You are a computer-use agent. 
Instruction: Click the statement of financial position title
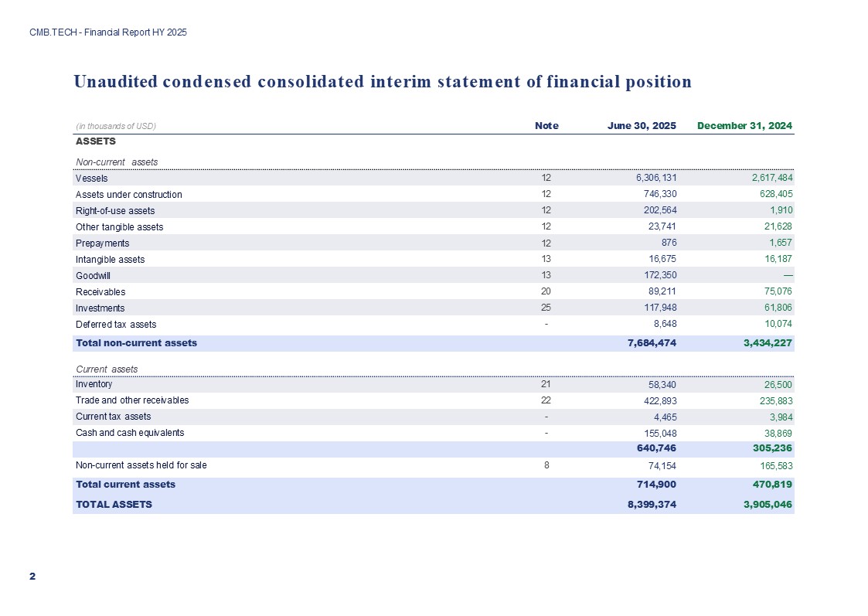pos(383,82)
